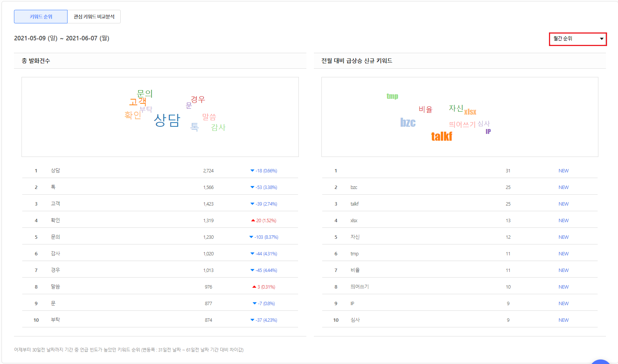This screenshot has height=364, width=618.
Task: Click the down arrow beside 감사 change
Action: (252, 254)
